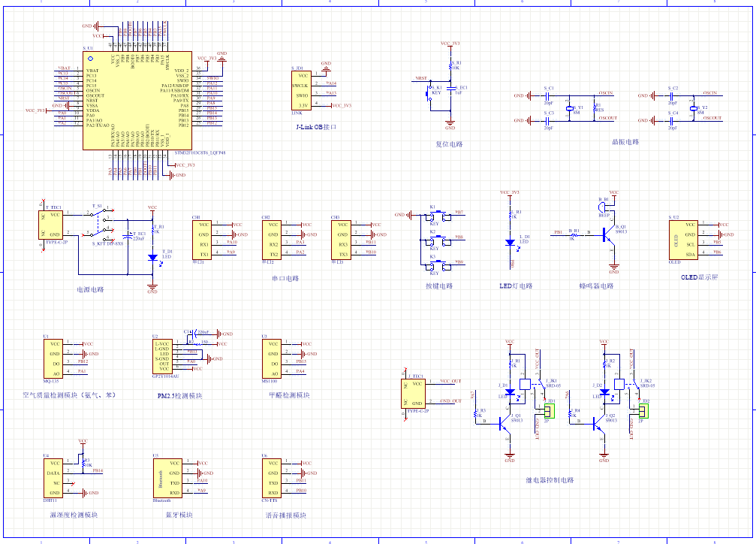Click the J-Link OB connector component
Screen dimensions: 756x544
(x=301, y=90)
